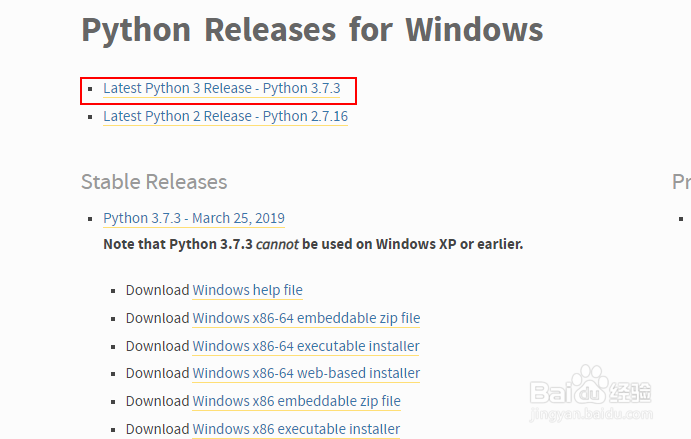Download the Windows help file
Viewport: 691px width, 439px height.
coord(247,291)
